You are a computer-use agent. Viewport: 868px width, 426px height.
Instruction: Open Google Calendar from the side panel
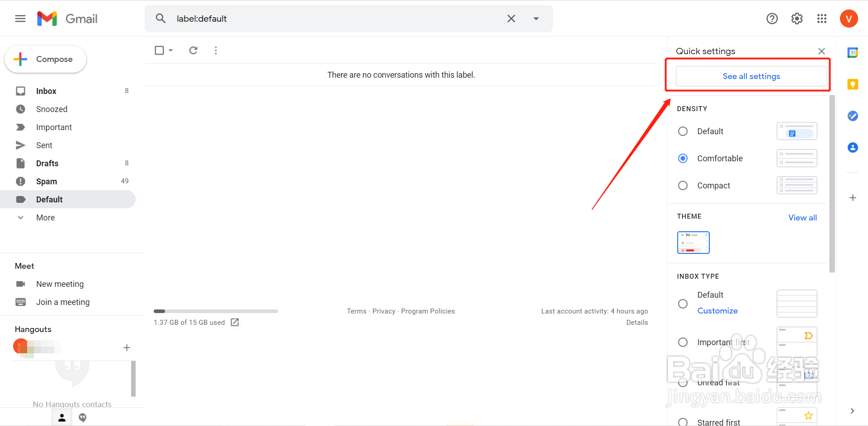coord(853,52)
